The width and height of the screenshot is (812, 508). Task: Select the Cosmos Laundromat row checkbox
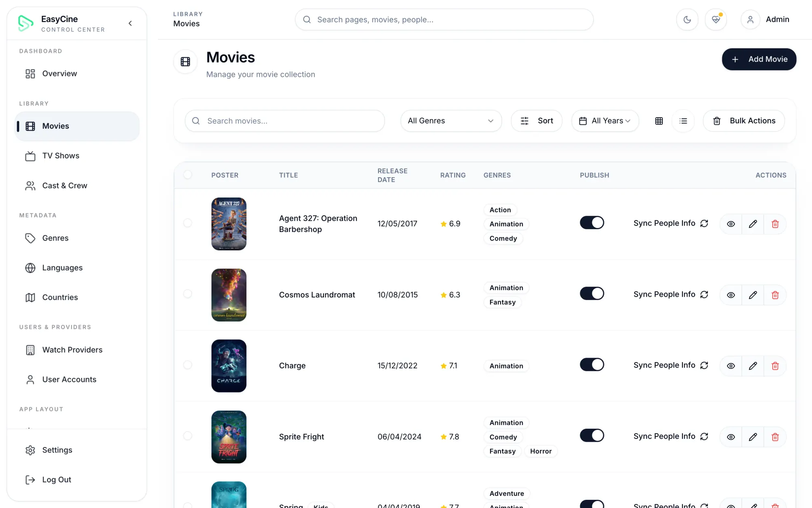point(188,294)
